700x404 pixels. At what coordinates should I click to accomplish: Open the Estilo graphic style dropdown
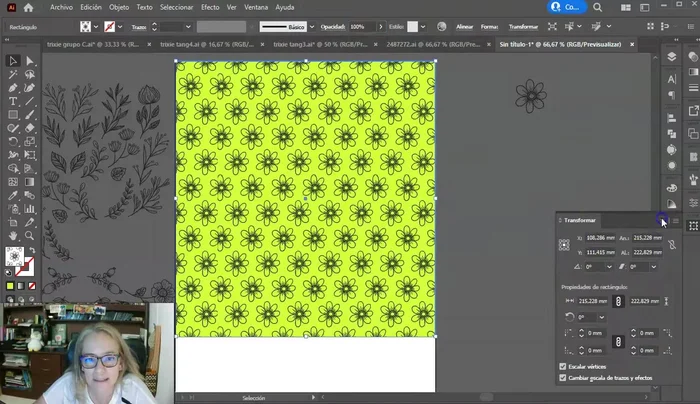click(x=423, y=27)
